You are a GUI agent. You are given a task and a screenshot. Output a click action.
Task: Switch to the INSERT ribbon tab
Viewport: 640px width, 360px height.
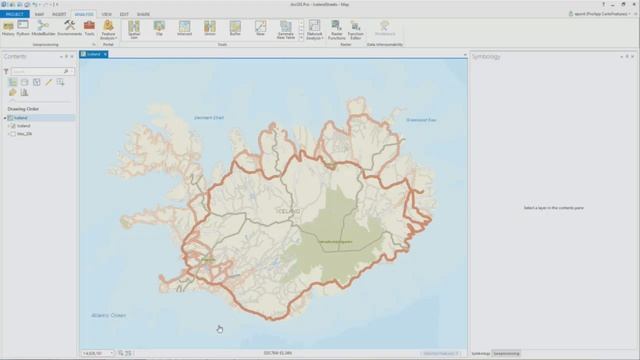coord(59,14)
